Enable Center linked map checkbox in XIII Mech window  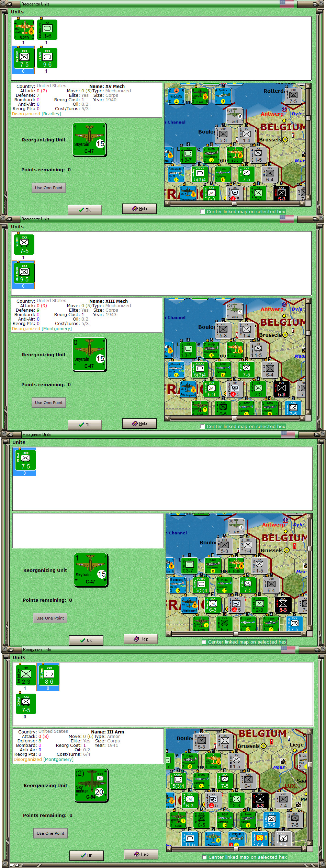pos(203,426)
